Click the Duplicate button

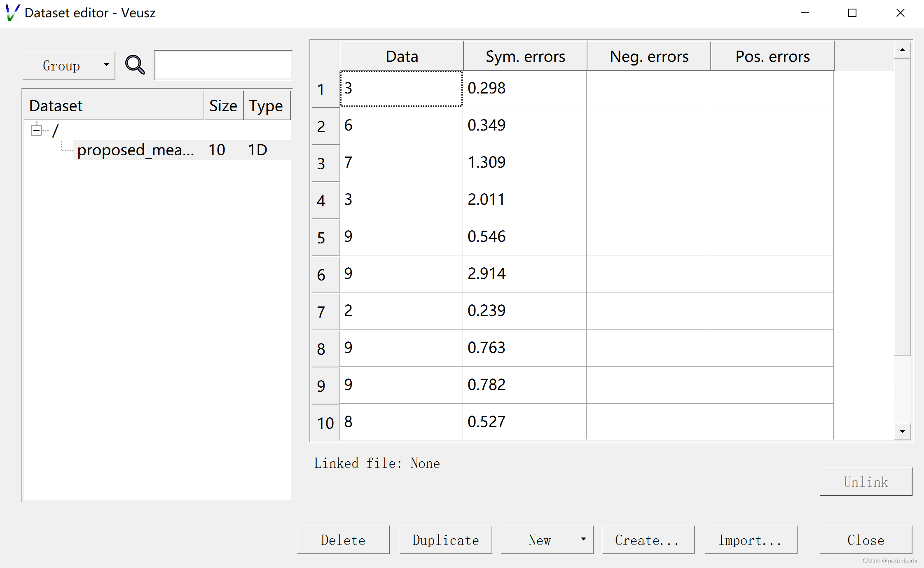(445, 540)
